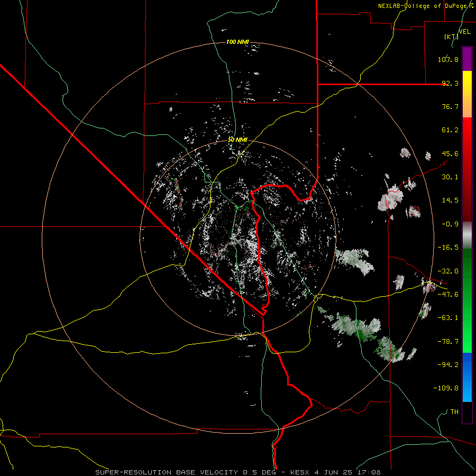
Task: Select the 30.1 velocity scale value
Action: click(450, 177)
